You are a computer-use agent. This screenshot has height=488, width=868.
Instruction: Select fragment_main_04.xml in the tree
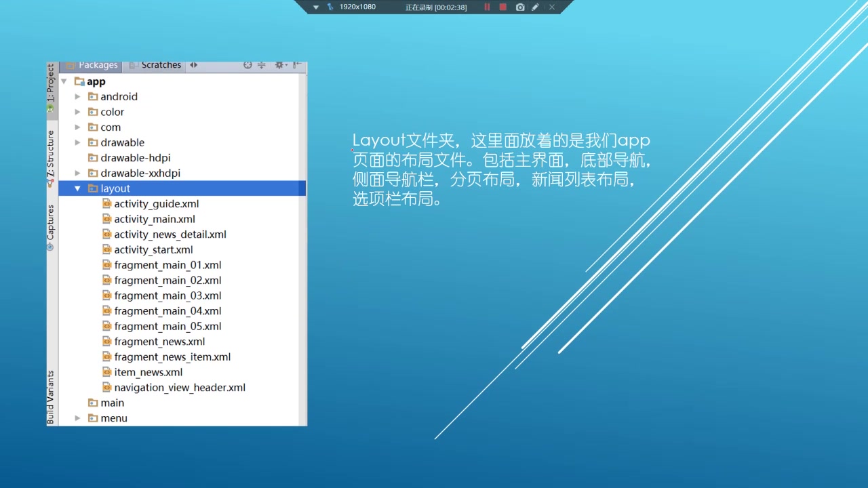[x=162, y=311]
